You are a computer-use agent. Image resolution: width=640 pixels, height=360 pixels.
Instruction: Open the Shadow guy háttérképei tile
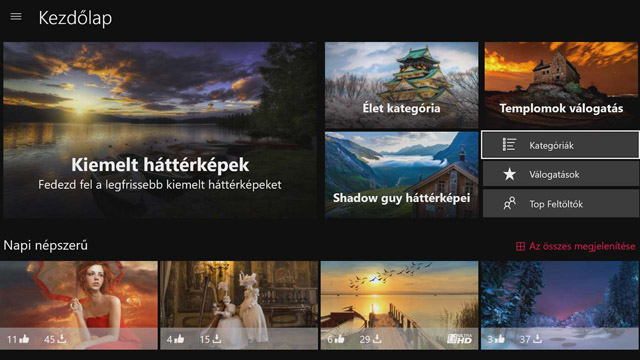coord(401,174)
